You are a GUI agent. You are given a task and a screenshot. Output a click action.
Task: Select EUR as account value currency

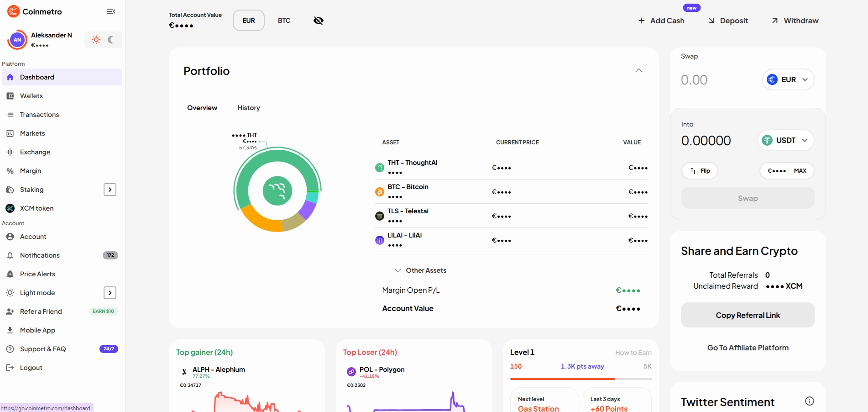tap(249, 21)
